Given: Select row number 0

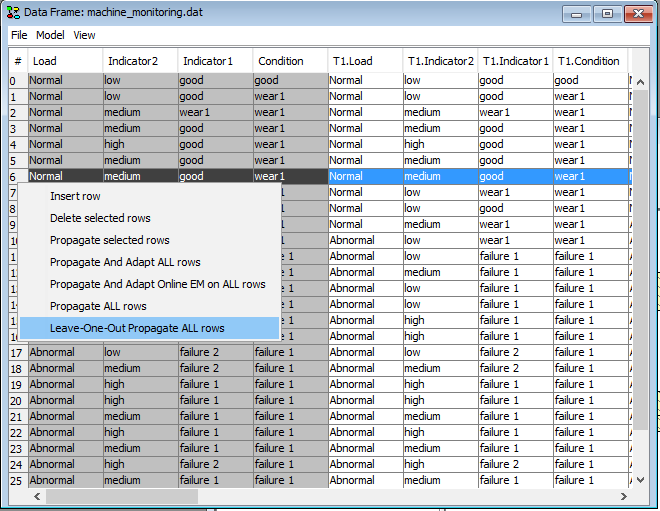Looking at the screenshot, I should [x=19, y=80].
